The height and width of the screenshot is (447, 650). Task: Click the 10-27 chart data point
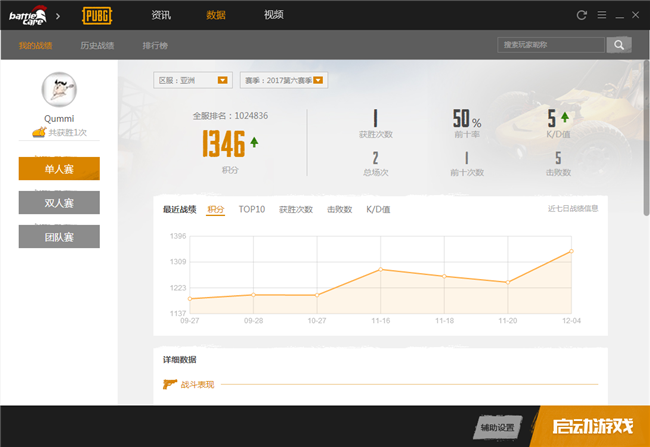pos(317,295)
